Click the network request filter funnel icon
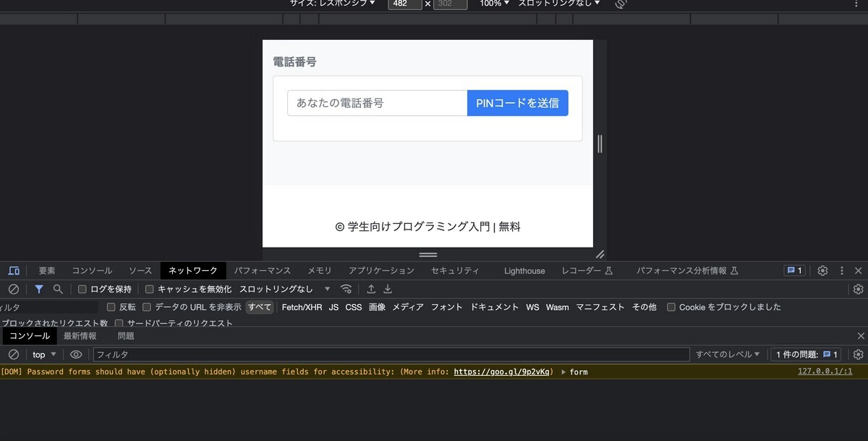This screenshot has width=868, height=441. click(x=39, y=289)
